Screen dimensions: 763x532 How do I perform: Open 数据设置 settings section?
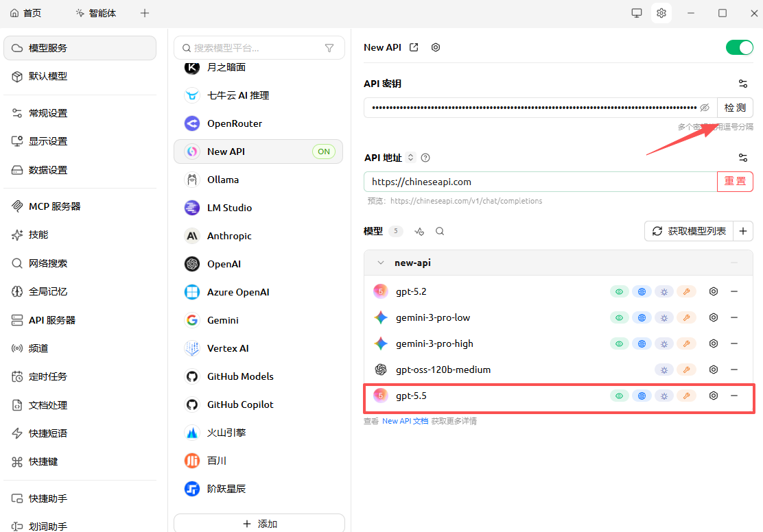tap(80, 170)
